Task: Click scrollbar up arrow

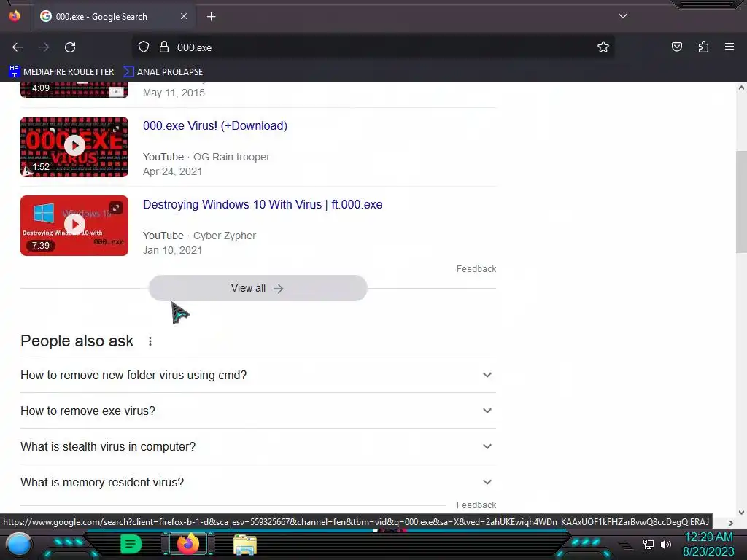Action: pos(741,87)
